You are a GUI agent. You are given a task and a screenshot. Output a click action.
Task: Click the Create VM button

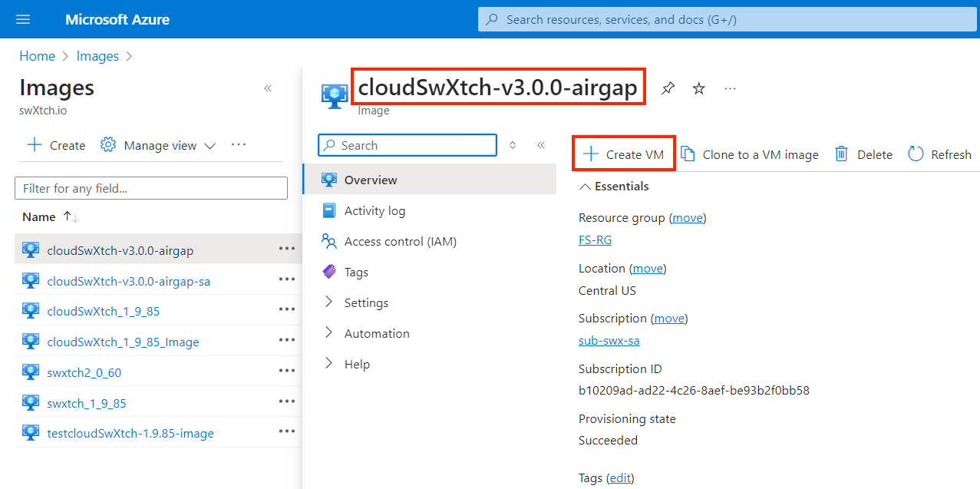click(x=624, y=154)
